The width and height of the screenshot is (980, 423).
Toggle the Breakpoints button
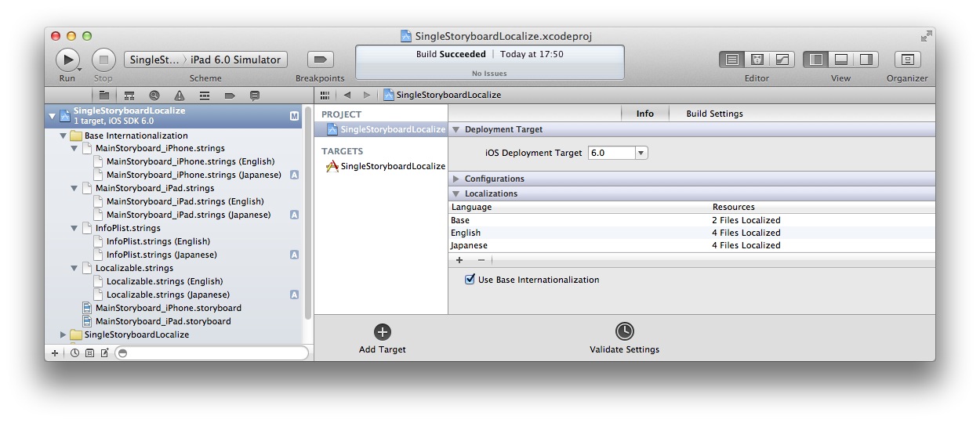point(320,60)
